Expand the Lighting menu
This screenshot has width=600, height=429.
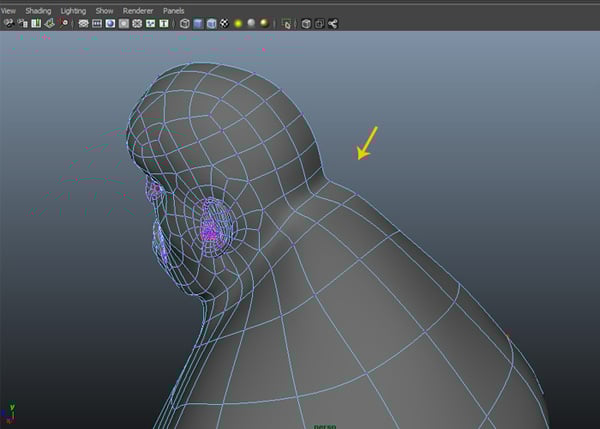coord(73,10)
